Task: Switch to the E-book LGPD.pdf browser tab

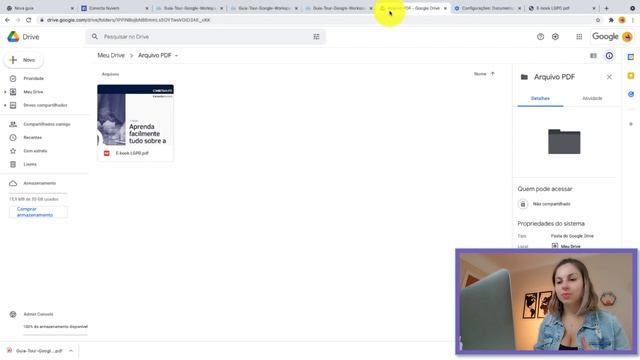Action: (562, 8)
